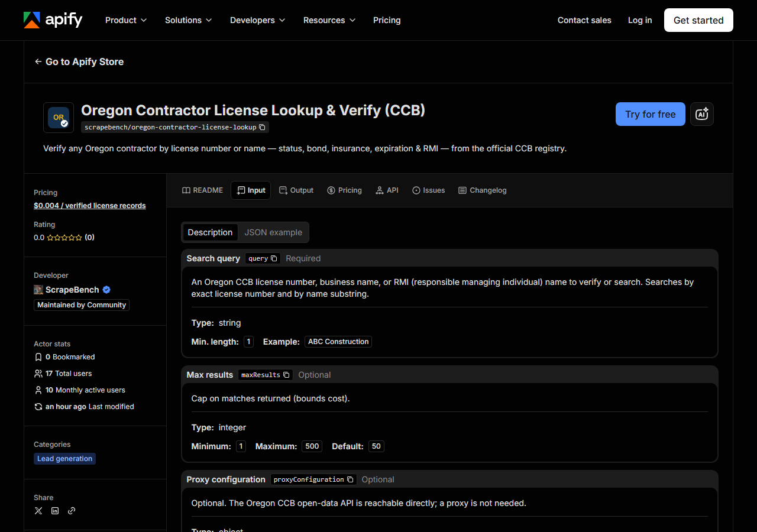Copy the proxyConfiguration field name
Screen dimensions: 757x532
(x=350, y=479)
